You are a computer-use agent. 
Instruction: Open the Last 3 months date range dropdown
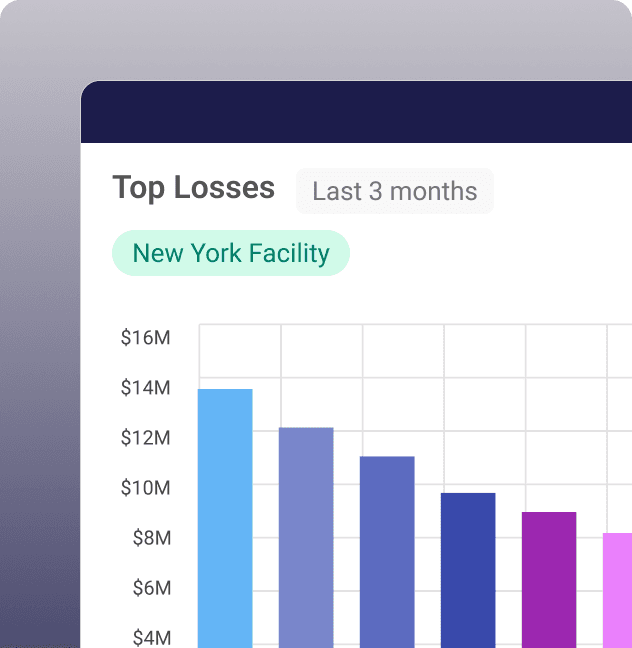[x=394, y=191]
